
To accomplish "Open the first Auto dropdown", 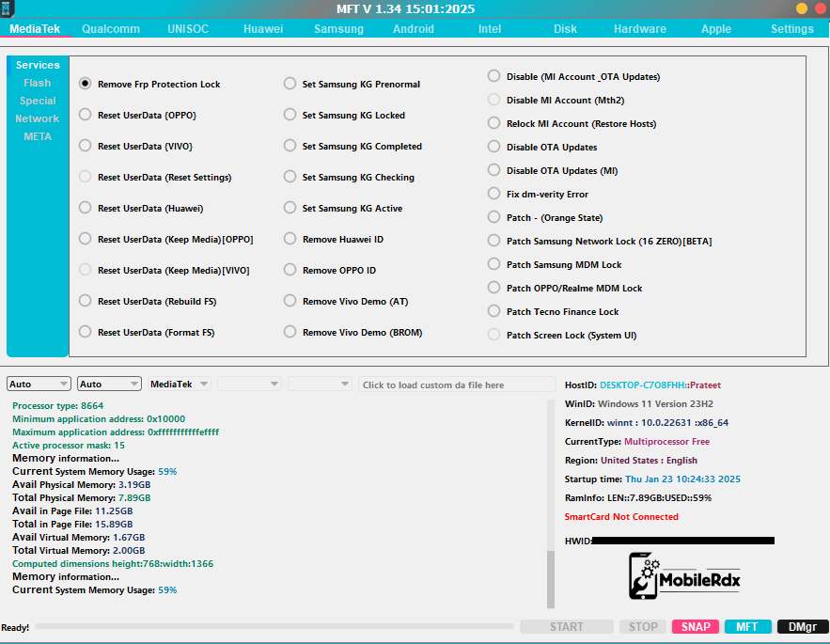I will [39, 384].
